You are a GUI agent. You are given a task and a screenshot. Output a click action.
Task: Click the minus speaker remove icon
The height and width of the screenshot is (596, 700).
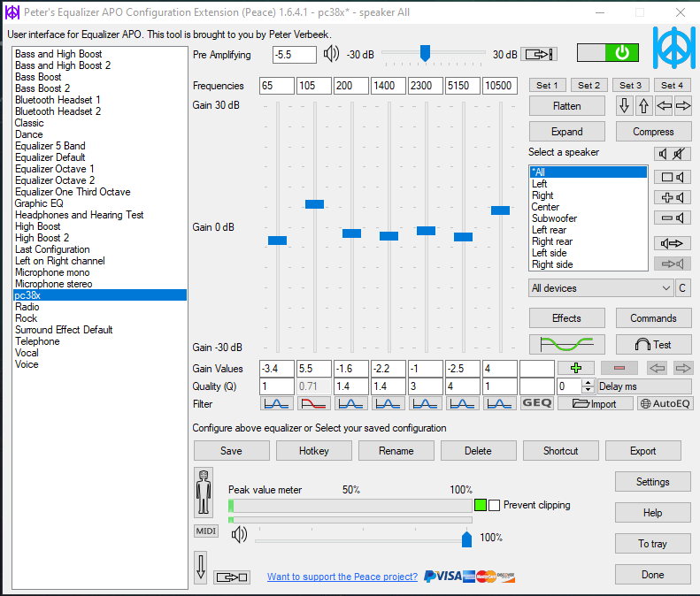tap(673, 218)
